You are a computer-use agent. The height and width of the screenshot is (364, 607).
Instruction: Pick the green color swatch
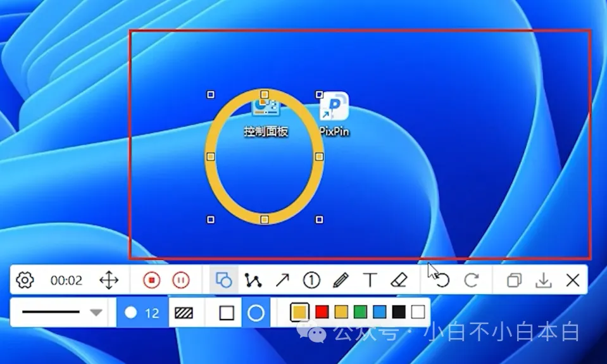[360, 312]
